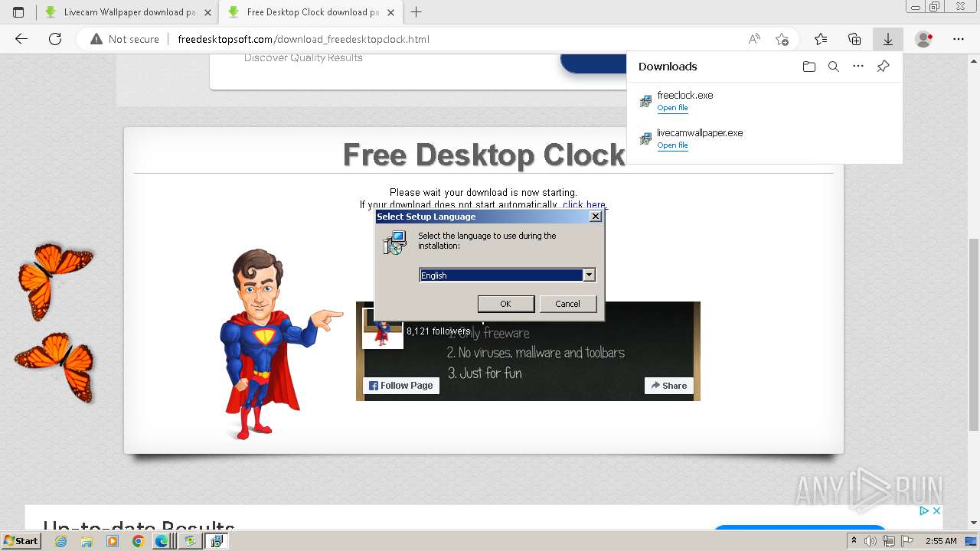Switch to the setup installer taskbar button
This screenshot has height=551, width=980.
[217, 541]
